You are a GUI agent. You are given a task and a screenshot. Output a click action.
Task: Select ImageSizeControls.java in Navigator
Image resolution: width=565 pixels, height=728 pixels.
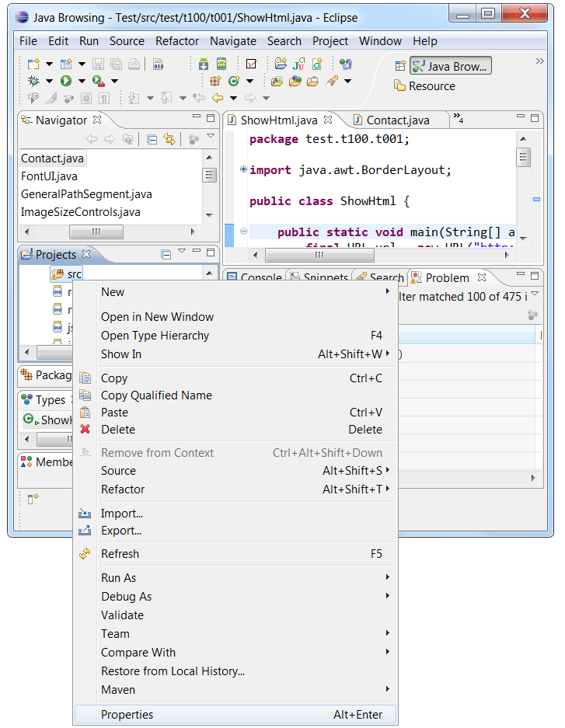tap(81, 211)
